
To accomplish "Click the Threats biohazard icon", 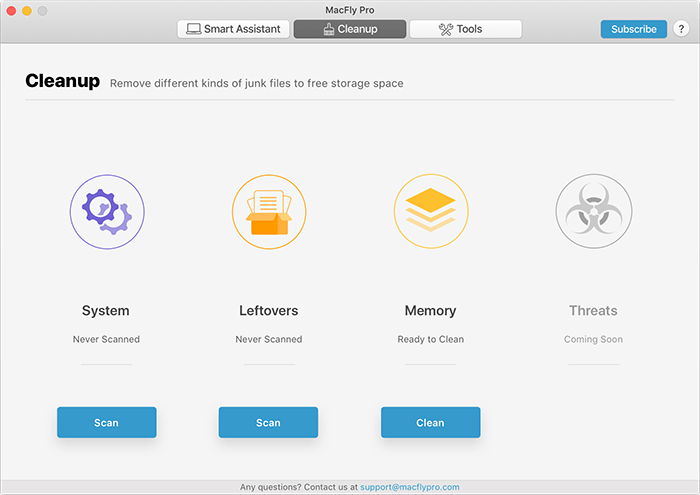I will coord(593,211).
